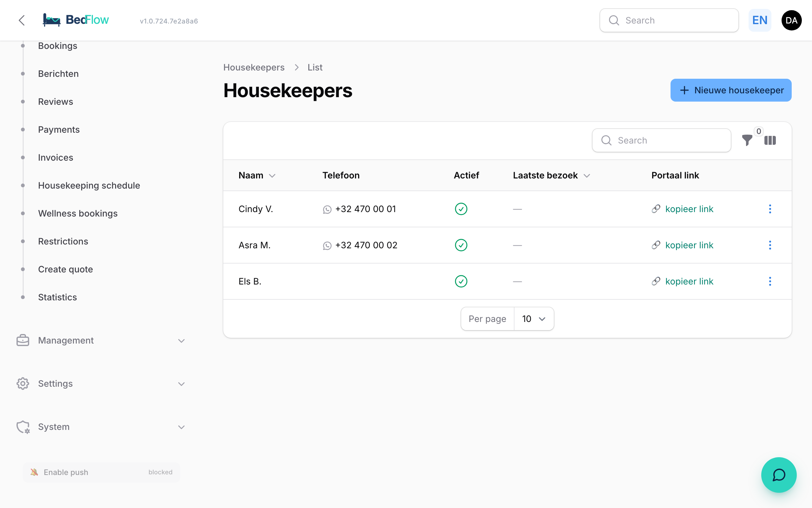Click the magnifier icon in table search
The image size is (812, 508).
pos(606,140)
